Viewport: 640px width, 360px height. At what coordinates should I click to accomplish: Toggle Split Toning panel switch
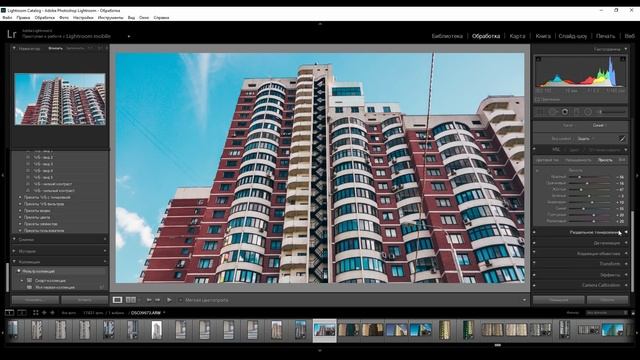[535, 232]
